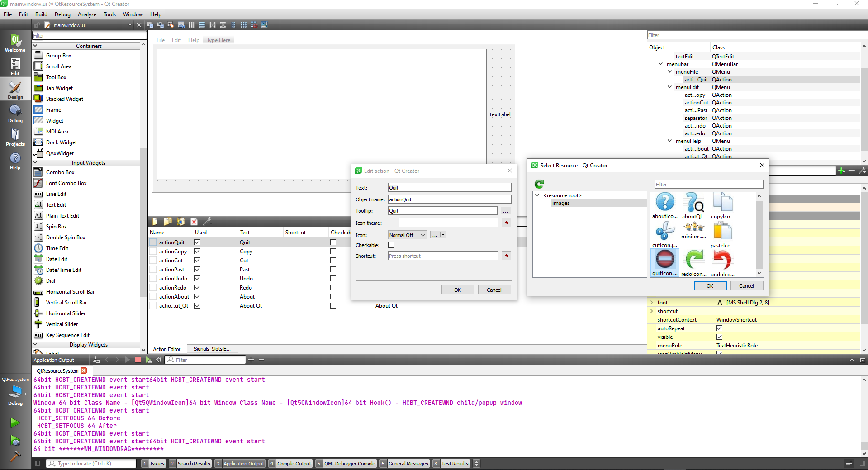This screenshot has height=470, width=868.
Task: Click the ToolTip ellipsis button
Action: point(506,211)
